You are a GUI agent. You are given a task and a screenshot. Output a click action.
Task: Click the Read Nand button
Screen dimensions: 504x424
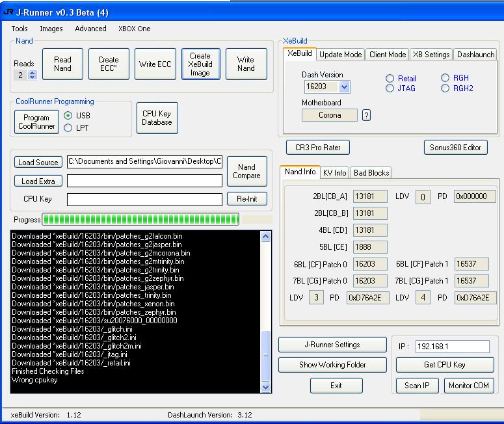(62, 64)
